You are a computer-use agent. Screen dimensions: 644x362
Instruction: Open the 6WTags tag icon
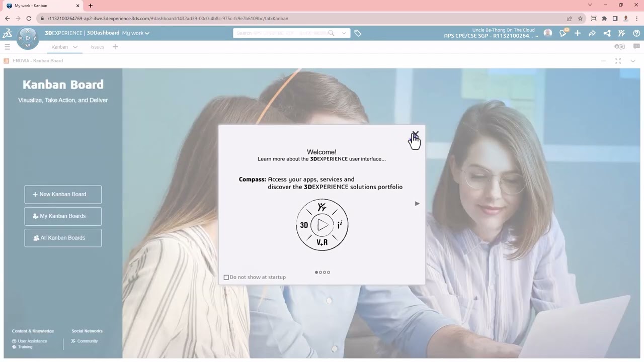click(358, 33)
